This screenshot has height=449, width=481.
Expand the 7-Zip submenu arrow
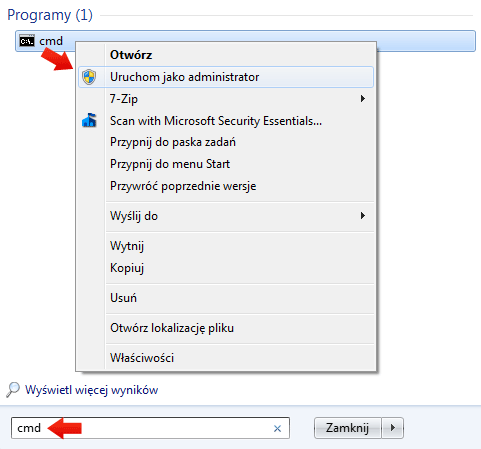coord(363,99)
